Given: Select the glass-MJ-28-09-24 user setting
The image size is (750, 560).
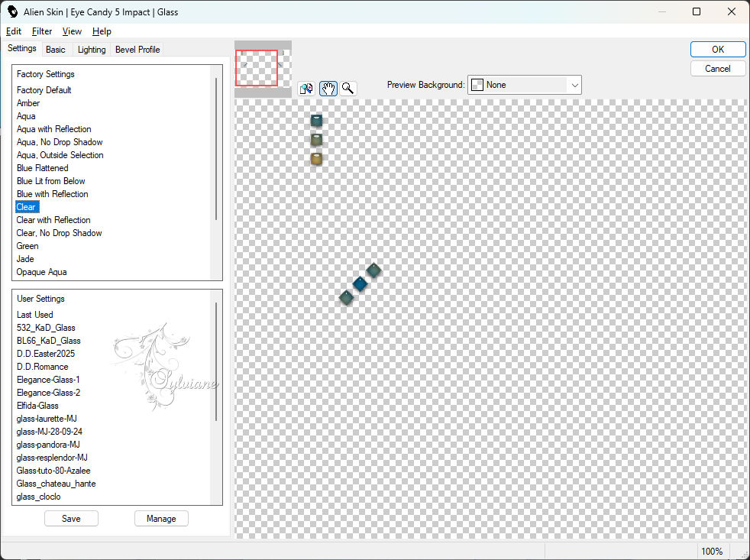Looking at the screenshot, I should click(49, 431).
